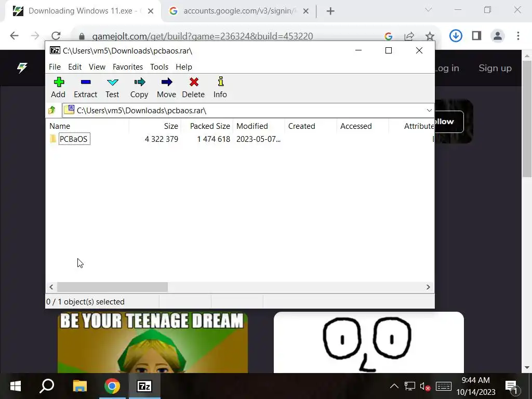This screenshot has height=399, width=532.
Task: Sort by the Modified column header
Action: (259, 126)
